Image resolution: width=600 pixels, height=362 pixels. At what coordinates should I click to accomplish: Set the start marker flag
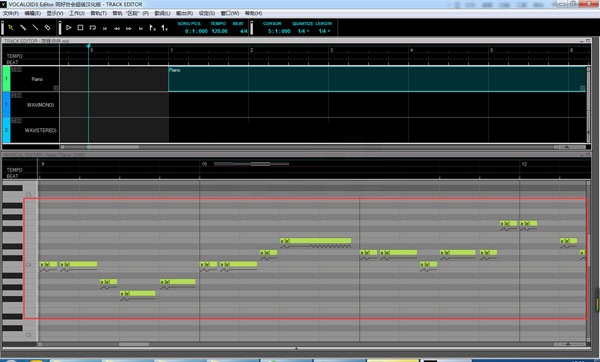(x=152, y=28)
